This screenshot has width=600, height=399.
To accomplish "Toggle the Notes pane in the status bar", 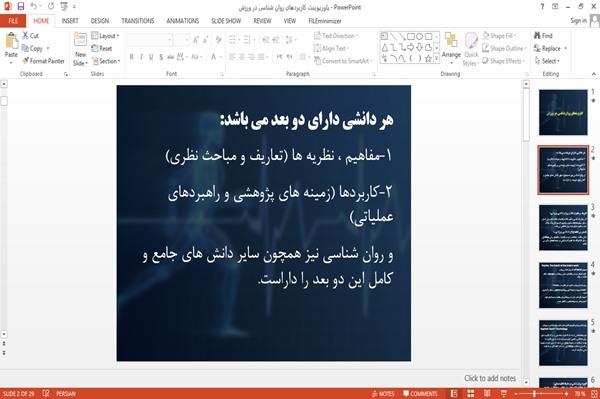I will (x=383, y=393).
